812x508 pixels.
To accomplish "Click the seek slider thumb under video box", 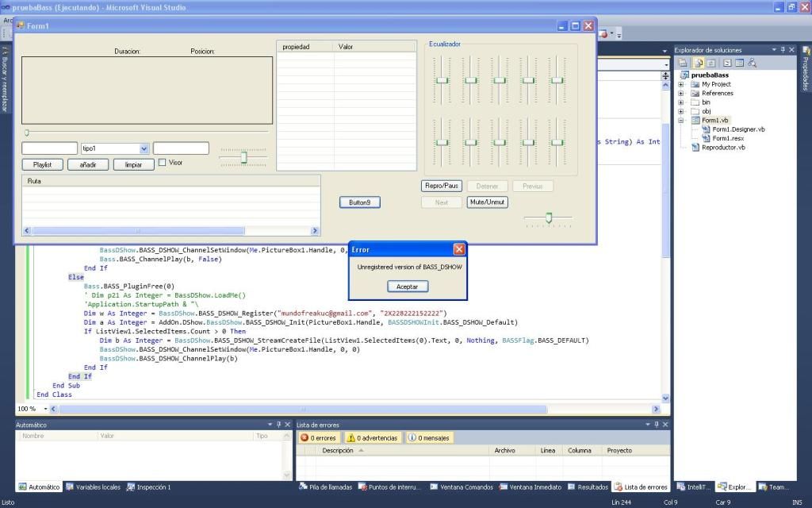I will (27, 133).
